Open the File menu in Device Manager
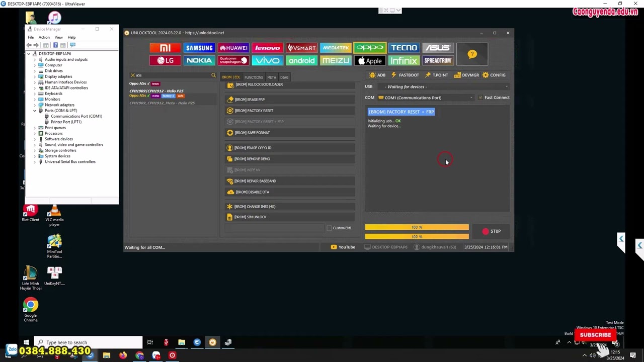 (x=31, y=37)
